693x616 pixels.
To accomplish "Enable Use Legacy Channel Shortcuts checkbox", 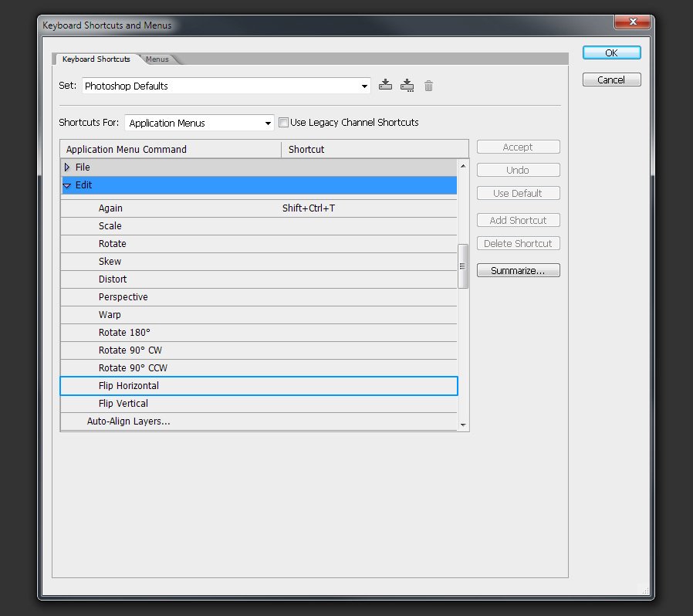I will (x=284, y=123).
